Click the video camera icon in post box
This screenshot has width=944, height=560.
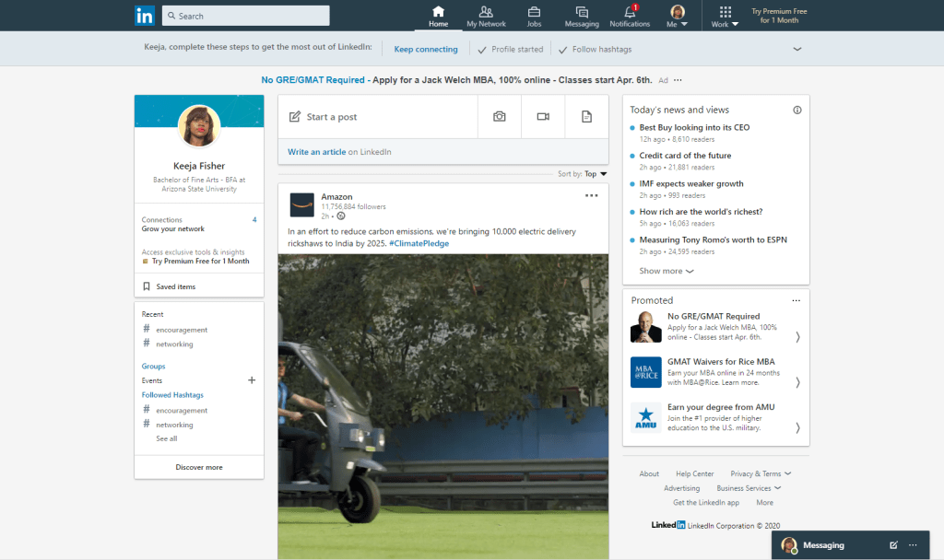tap(543, 117)
